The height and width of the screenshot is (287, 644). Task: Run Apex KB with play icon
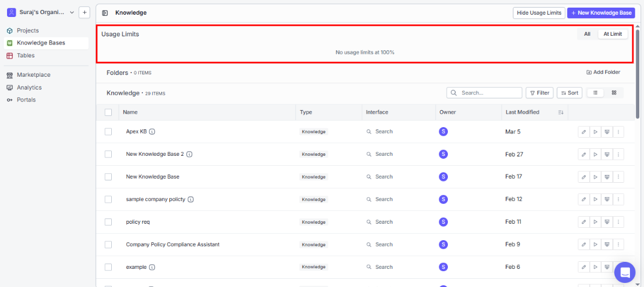595,132
